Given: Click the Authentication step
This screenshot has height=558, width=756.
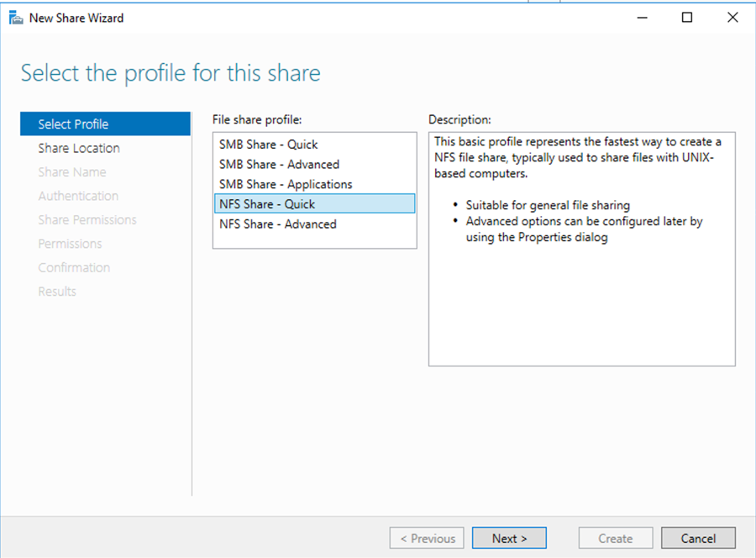Looking at the screenshot, I should click(x=78, y=196).
